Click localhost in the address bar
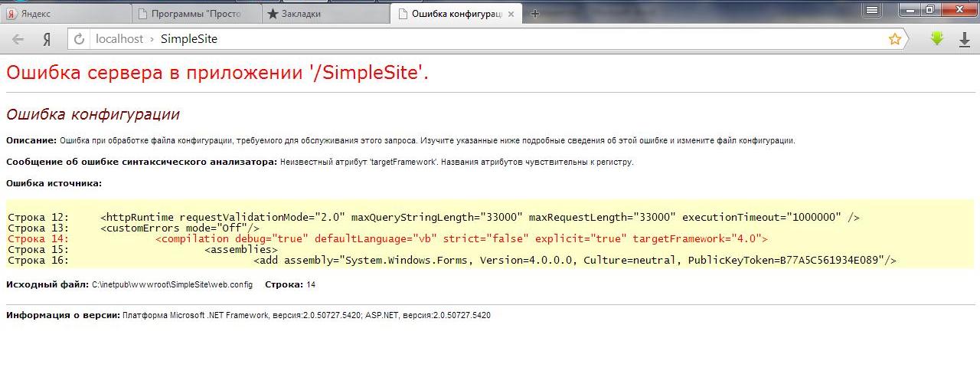 [119, 39]
